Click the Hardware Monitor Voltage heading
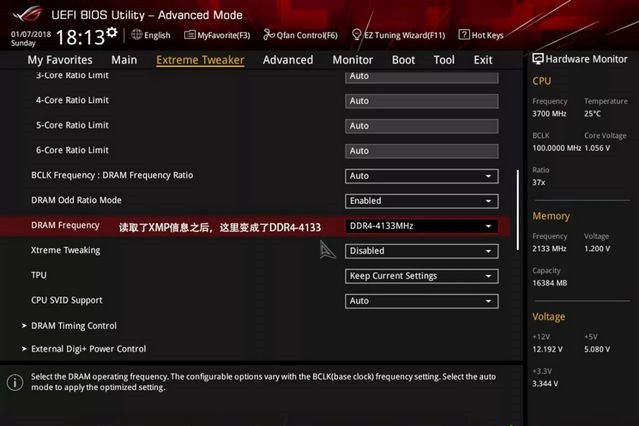 tap(549, 317)
